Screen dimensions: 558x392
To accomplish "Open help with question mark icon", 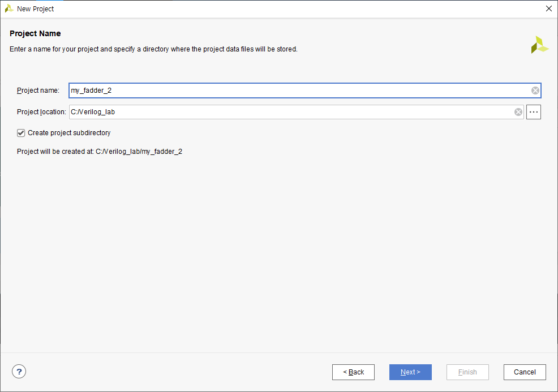I will (x=19, y=372).
